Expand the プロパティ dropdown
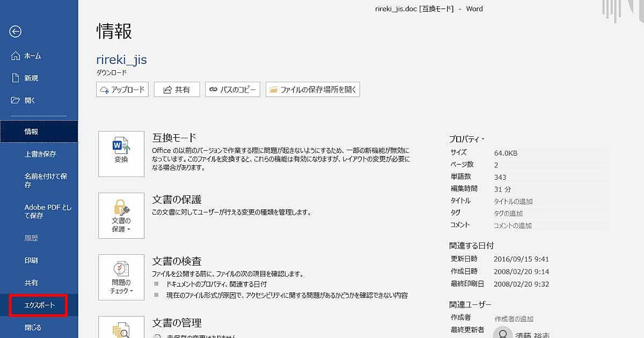This screenshot has width=644, height=338. tap(467, 139)
